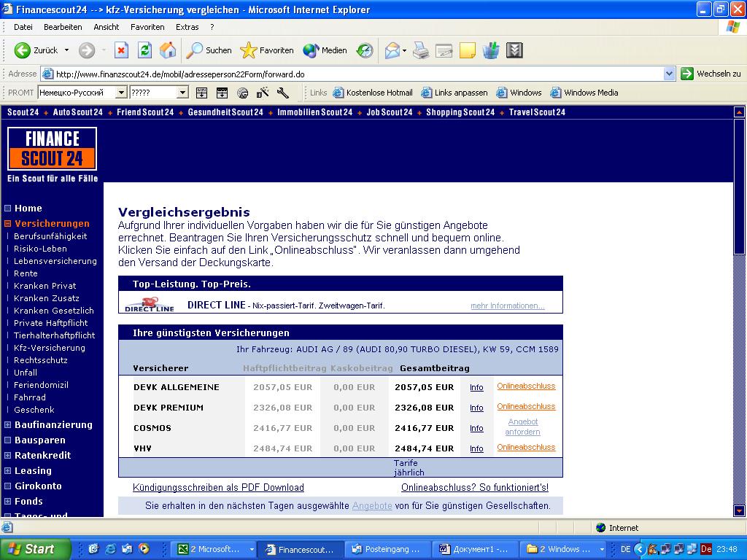The height and width of the screenshot is (560, 747).
Task: Open Kündigungsschreiben als PDF Download link
Action: pos(218,488)
